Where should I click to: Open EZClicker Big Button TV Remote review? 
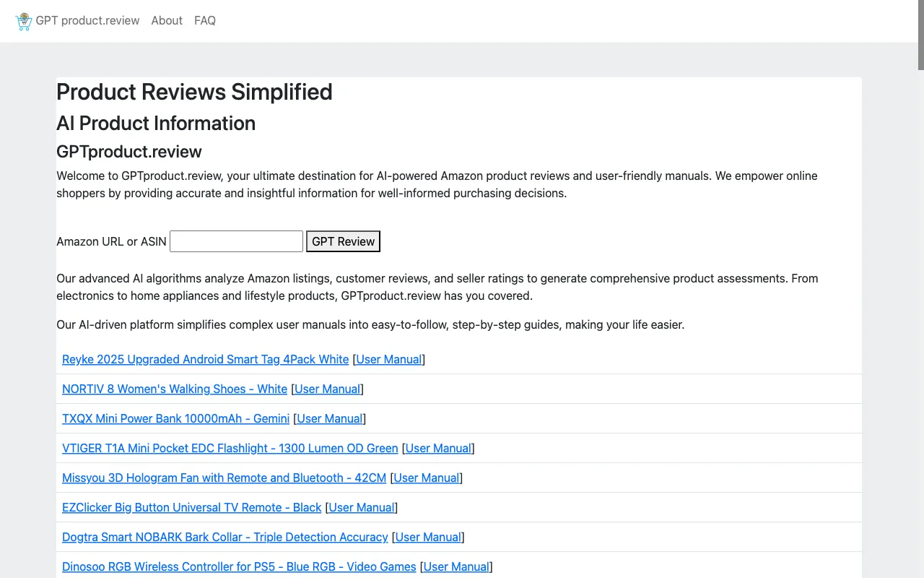pyautogui.click(x=191, y=507)
